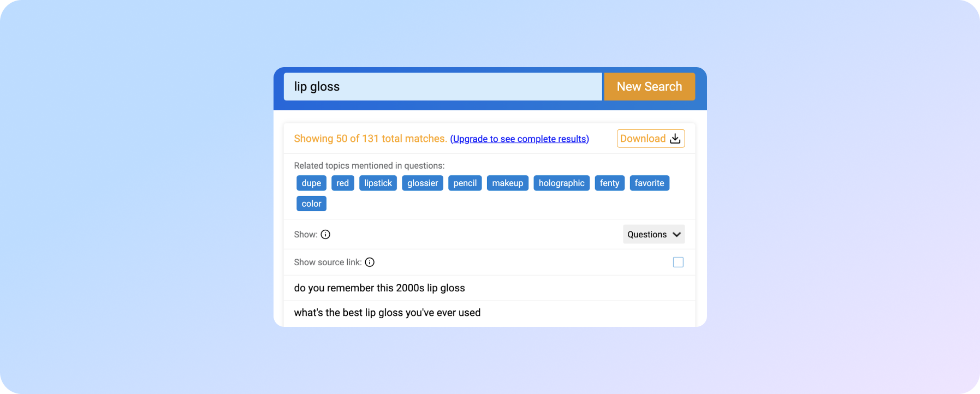This screenshot has width=980, height=394.
Task: Select the 'makeup' related topic
Action: (507, 183)
